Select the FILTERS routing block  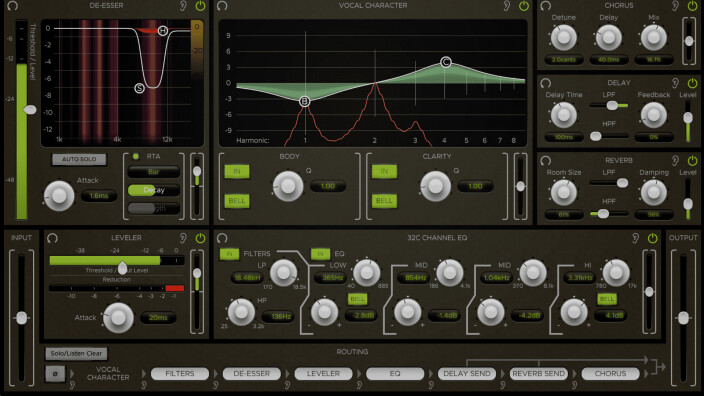click(x=180, y=374)
